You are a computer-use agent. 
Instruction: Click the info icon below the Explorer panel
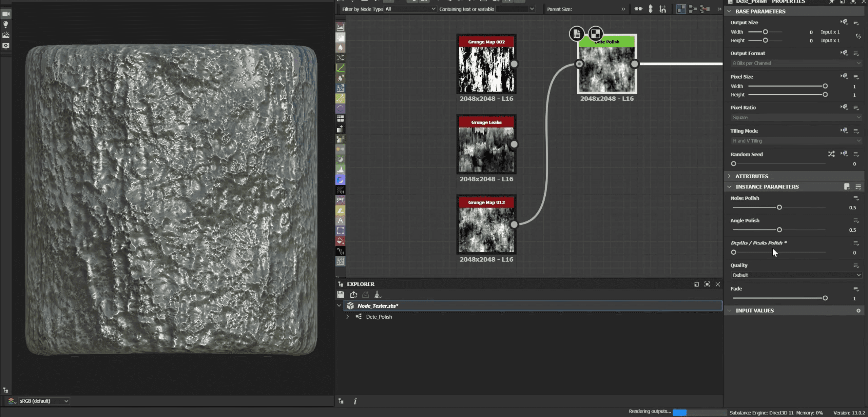[355, 401]
